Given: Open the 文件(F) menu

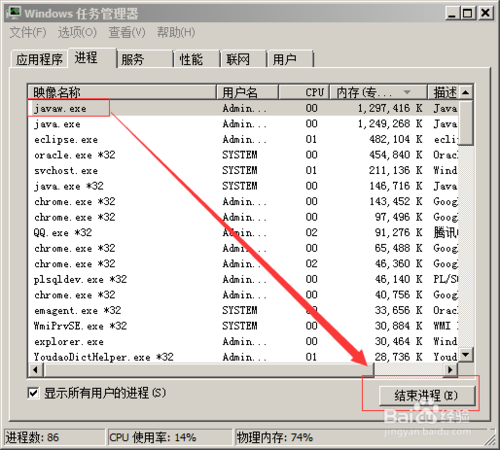Looking at the screenshot, I should 28,32.
